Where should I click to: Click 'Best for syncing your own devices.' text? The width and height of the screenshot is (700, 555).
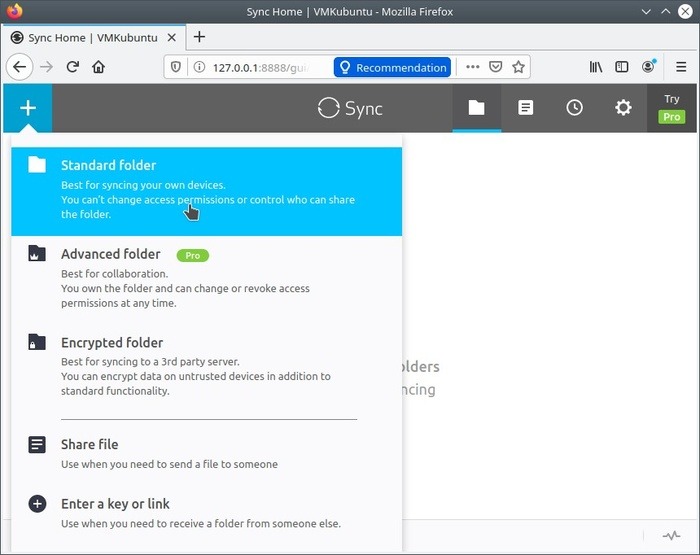coord(143,185)
